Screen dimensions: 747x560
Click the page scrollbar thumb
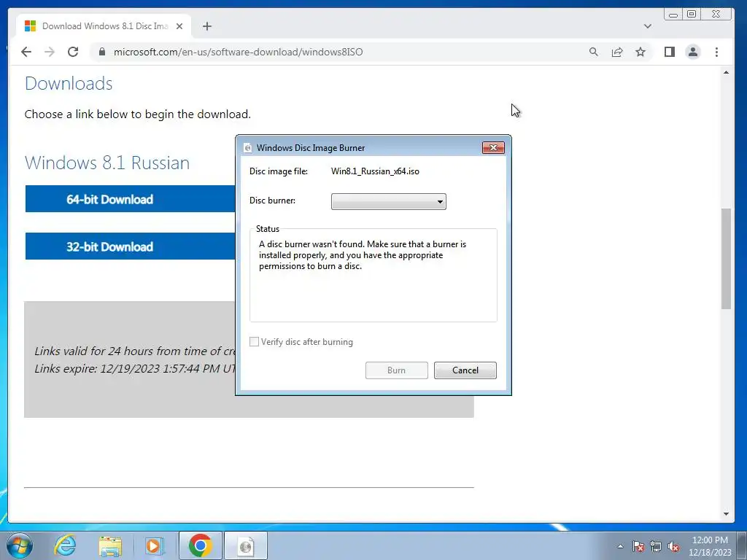pos(726,259)
